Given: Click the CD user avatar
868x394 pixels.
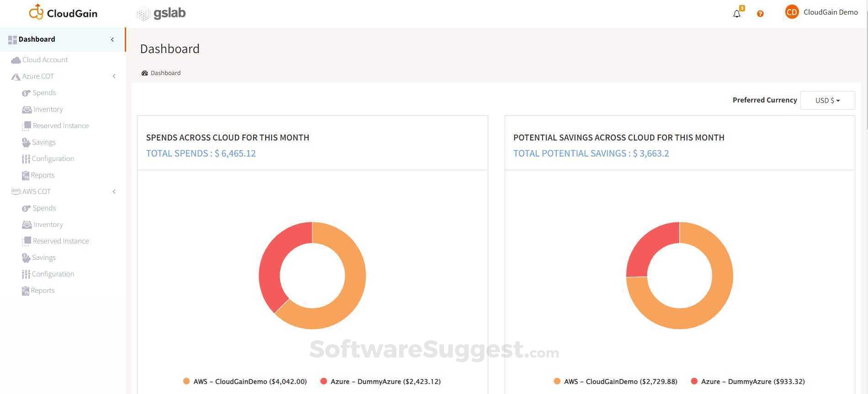Looking at the screenshot, I should tap(792, 12).
